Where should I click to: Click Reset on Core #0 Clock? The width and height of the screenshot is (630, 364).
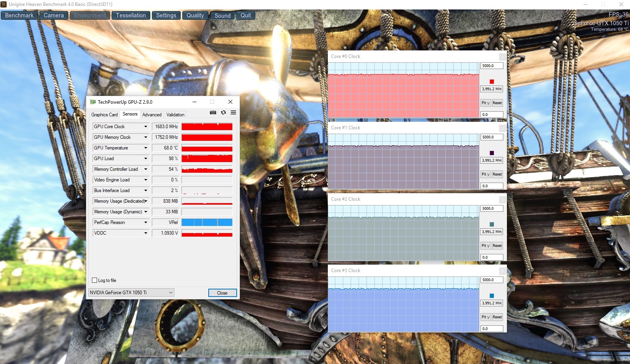pos(497,103)
